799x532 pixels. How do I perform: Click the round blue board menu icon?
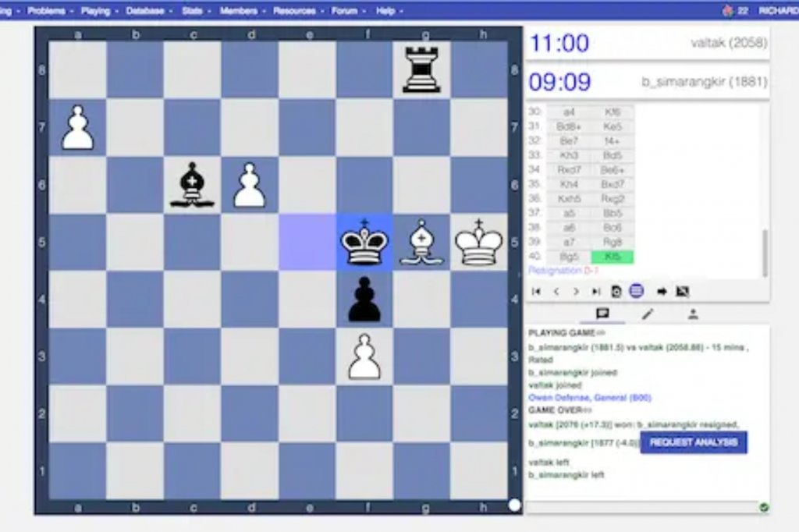(636, 291)
